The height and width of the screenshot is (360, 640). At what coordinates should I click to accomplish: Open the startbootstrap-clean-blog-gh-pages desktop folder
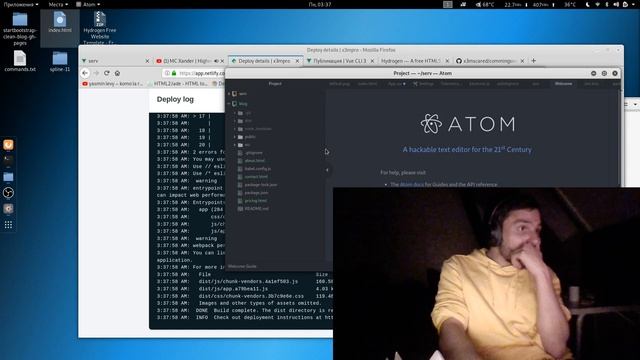[x=20, y=29]
